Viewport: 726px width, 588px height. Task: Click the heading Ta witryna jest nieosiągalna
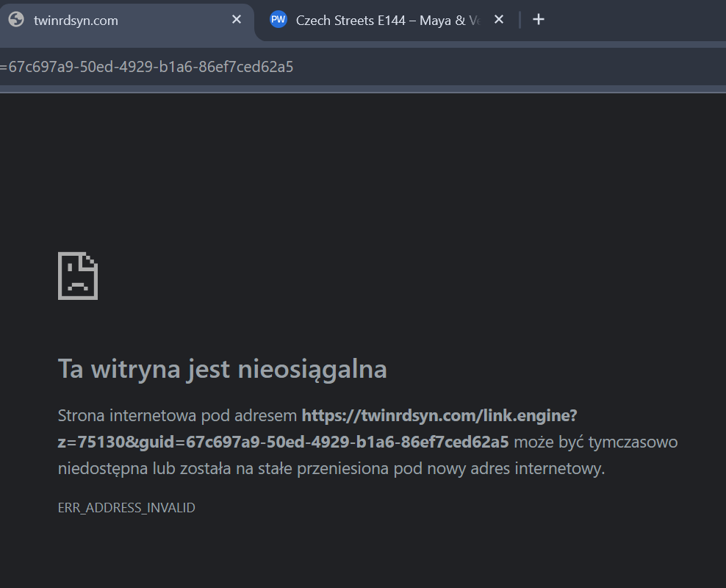(x=222, y=369)
